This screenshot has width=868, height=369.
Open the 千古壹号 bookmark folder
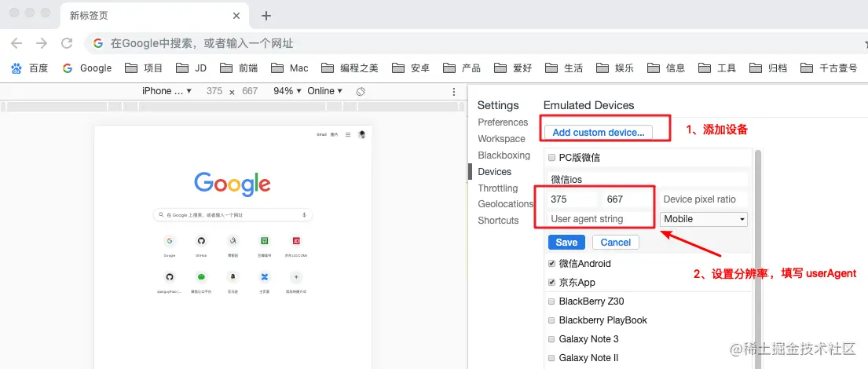(829, 68)
